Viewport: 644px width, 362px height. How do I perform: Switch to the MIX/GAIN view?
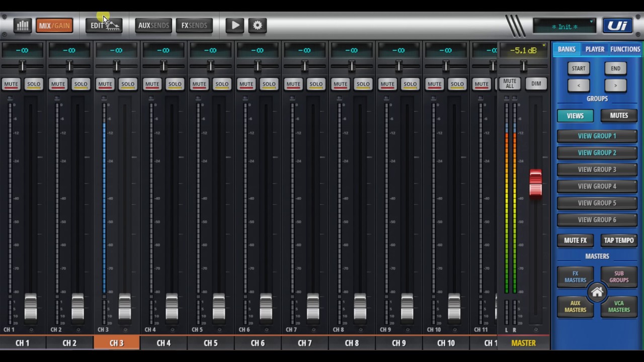(x=54, y=26)
